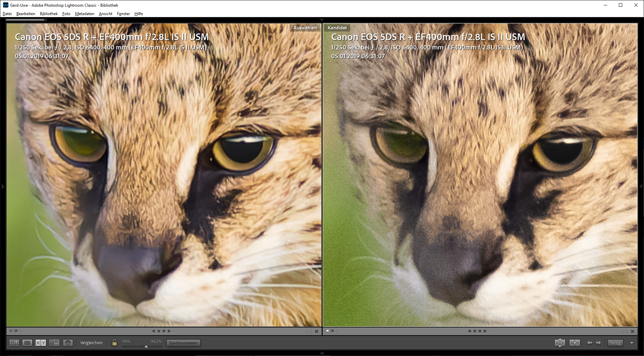Switch to Loupe view
The height and width of the screenshot is (356, 644).
28,343
